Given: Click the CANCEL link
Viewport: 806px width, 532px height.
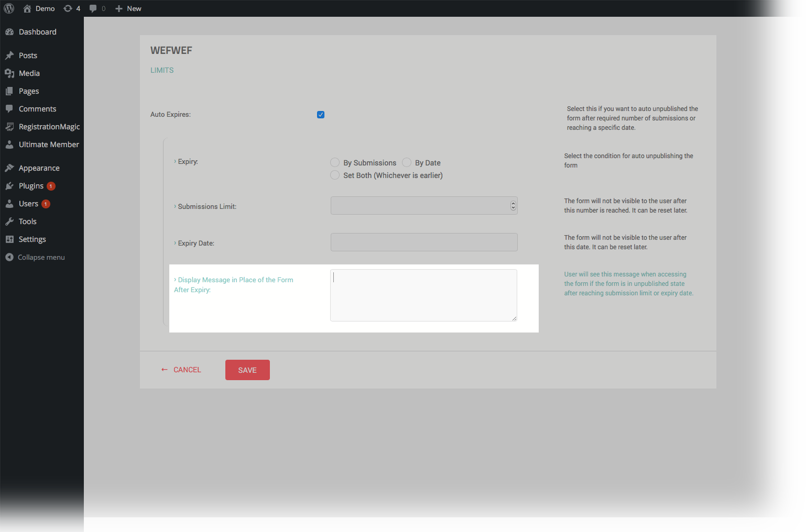Looking at the screenshot, I should tap(186, 370).
